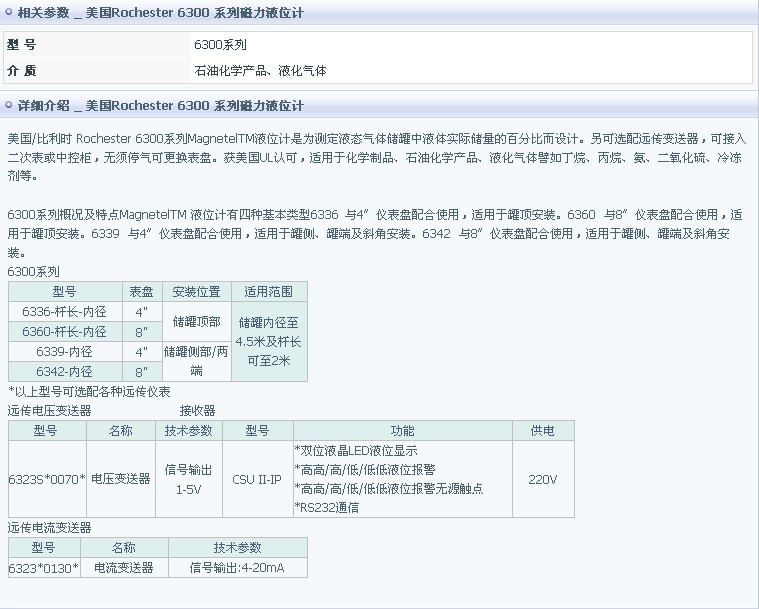759x609 pixels.
Task: Select the 6342-内径 table cell
Action: pos(65,371)
